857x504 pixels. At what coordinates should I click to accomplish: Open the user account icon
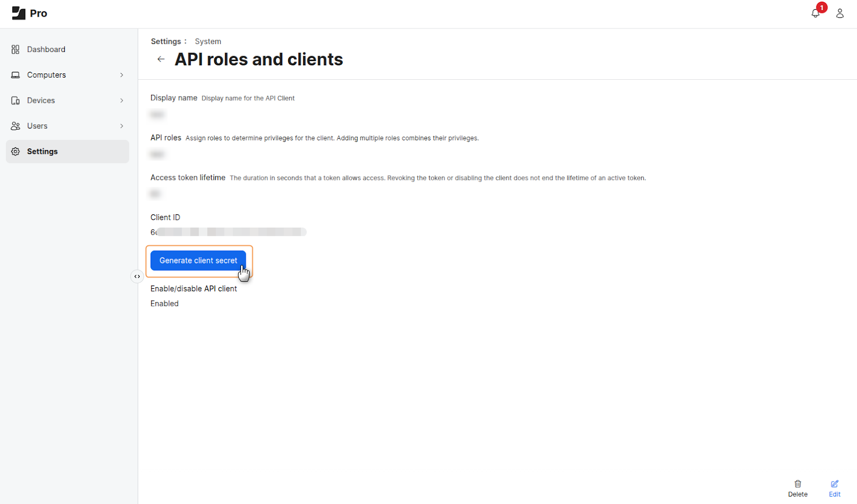coord(840,13)
